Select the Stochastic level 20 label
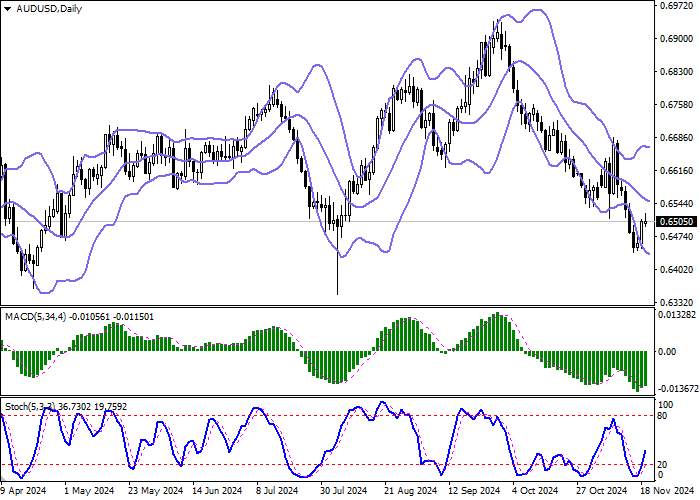This screenshot has width=700, height=500. pos(663,465)
